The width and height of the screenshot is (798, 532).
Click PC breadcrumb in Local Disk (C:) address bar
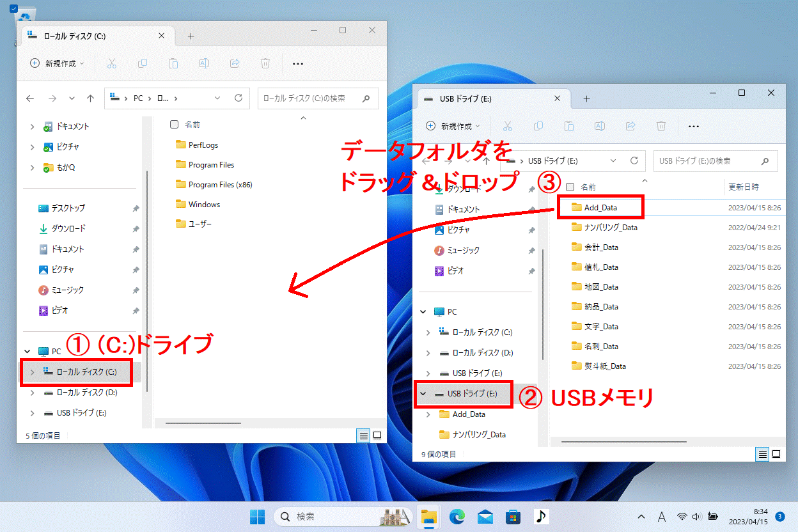coord(138,98)
